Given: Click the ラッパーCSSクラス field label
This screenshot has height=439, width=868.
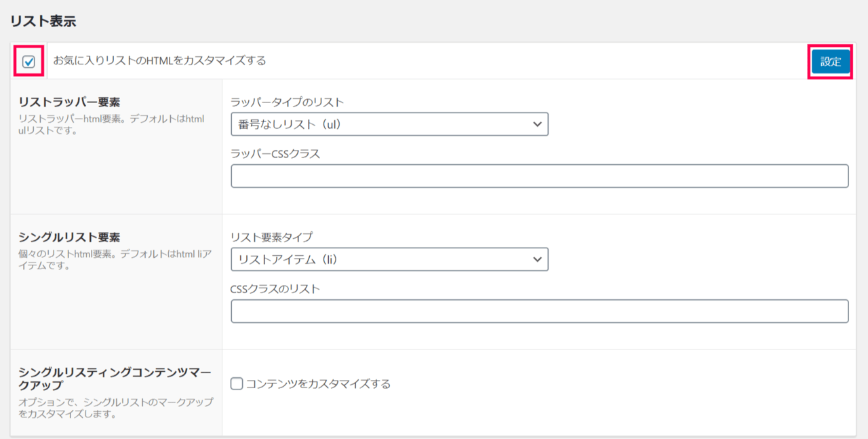Looking at the screenshot, I should (x=275, y=154).
